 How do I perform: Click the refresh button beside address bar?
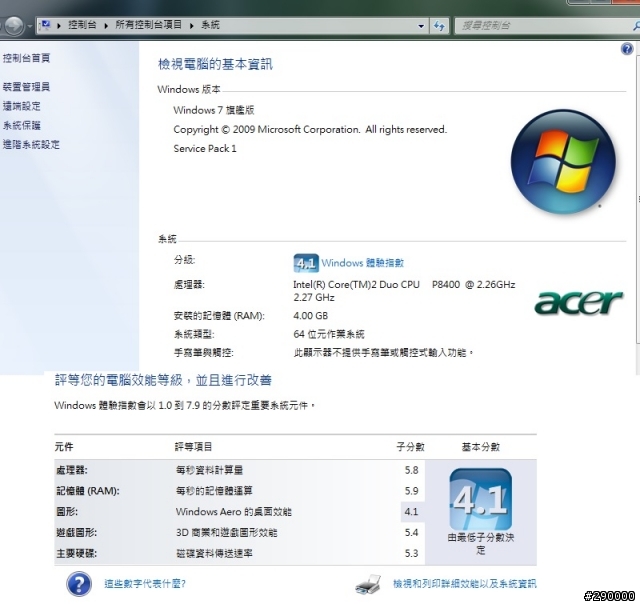tap(439, 26)
